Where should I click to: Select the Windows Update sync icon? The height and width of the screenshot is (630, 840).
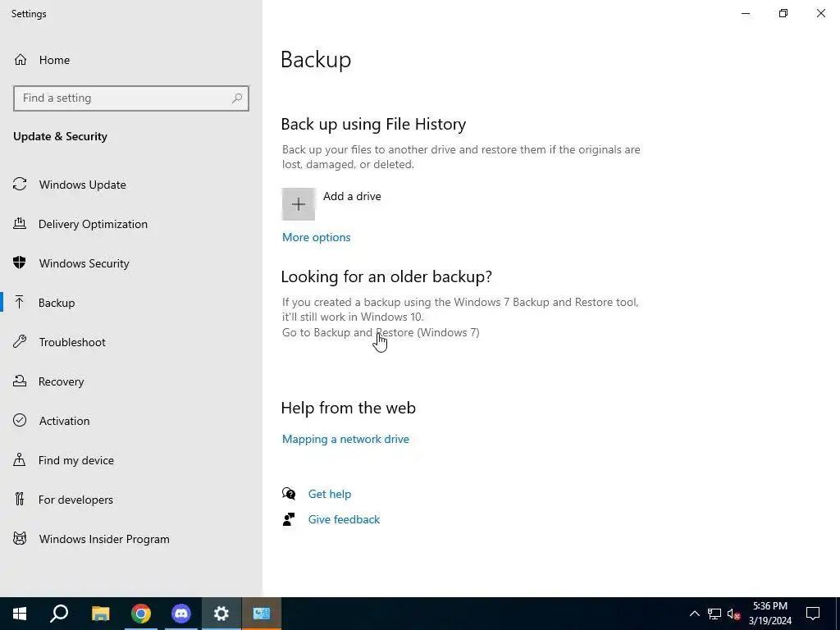(20, 185)
